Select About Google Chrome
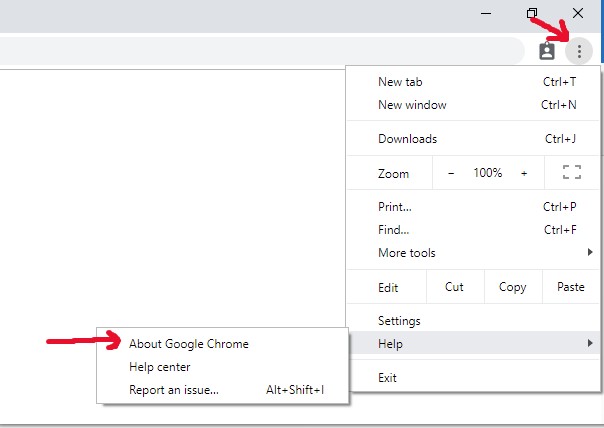 tap(189, 344)
